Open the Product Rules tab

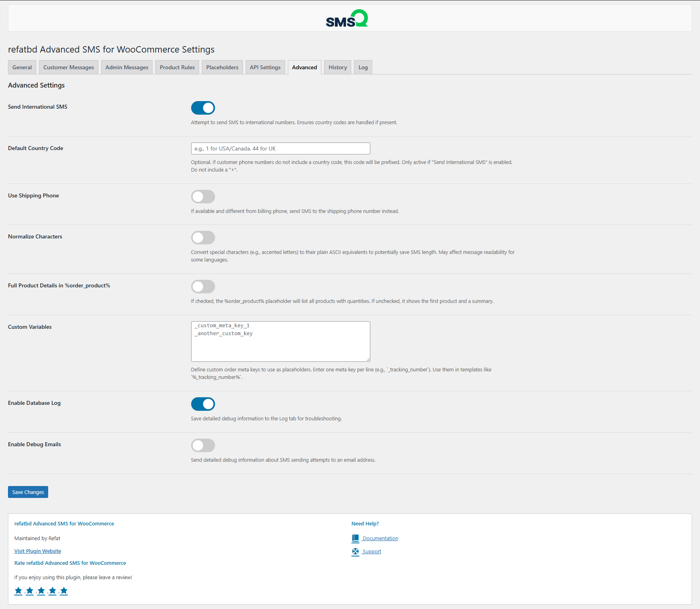click(x=177, y=67)
